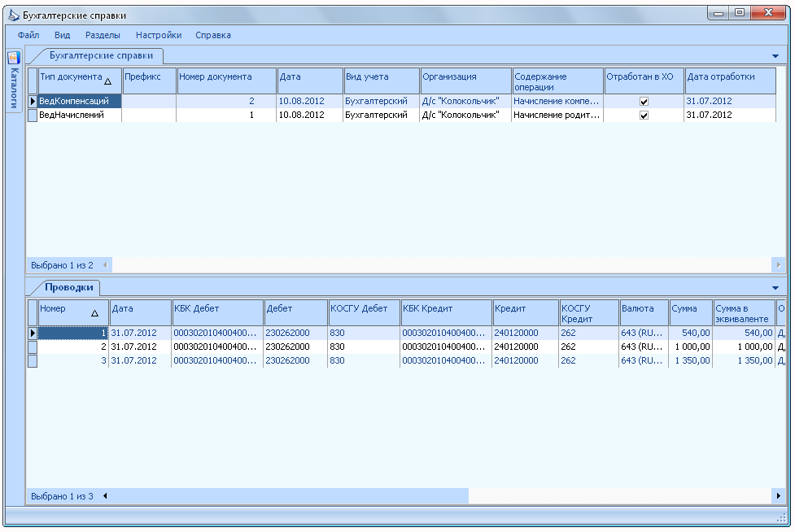Toggle Отработан в ХО checkbox for ВедКомпенсаций
795x532 pixels.
644,102
